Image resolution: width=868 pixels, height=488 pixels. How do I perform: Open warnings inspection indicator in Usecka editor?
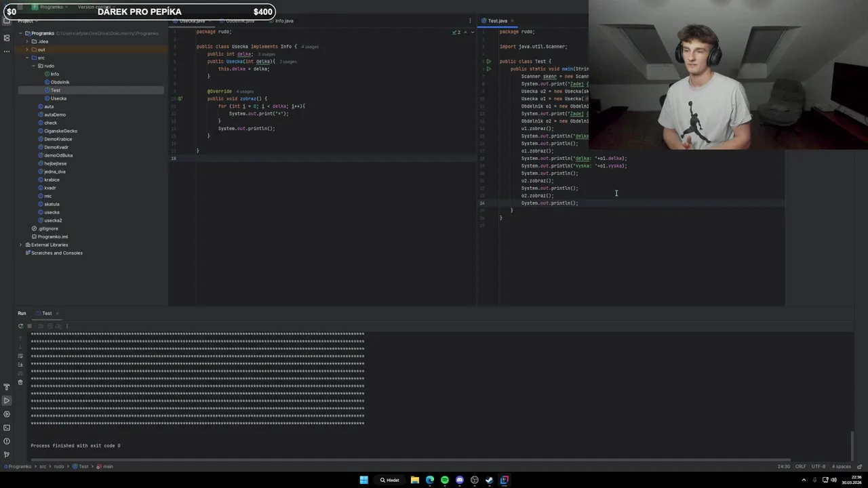point(456,32)
